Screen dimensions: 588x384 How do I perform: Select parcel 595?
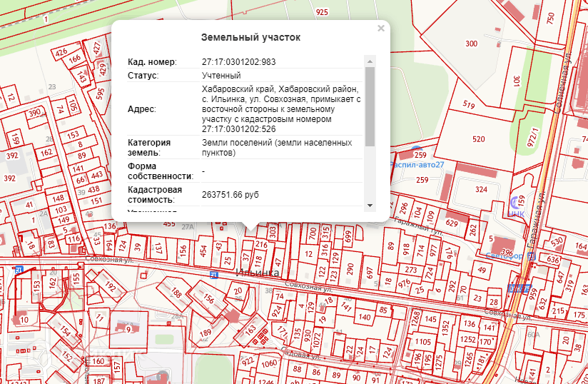pyautogui.click(x=100, y=94)
